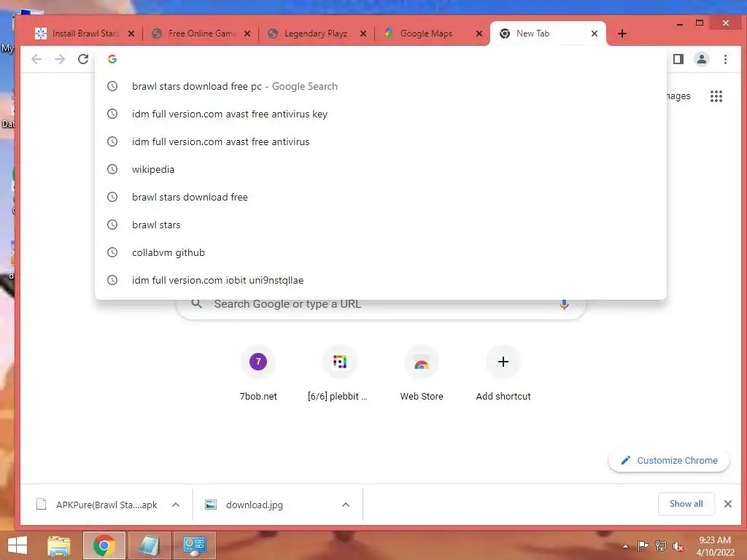Click the clock icon beside wikipedia
Viewport: 747px width, 560px height.
click(112, 169)
